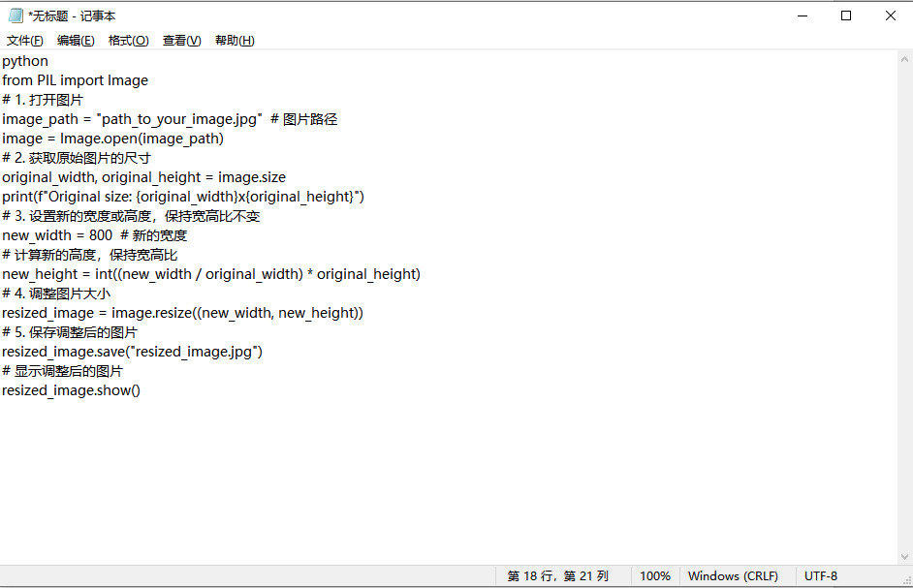Click the '# 计算新的高度，保持宽高比' comment
This screenshot has width=913, height=588.
pyautogui.click(x=90, y=255)
